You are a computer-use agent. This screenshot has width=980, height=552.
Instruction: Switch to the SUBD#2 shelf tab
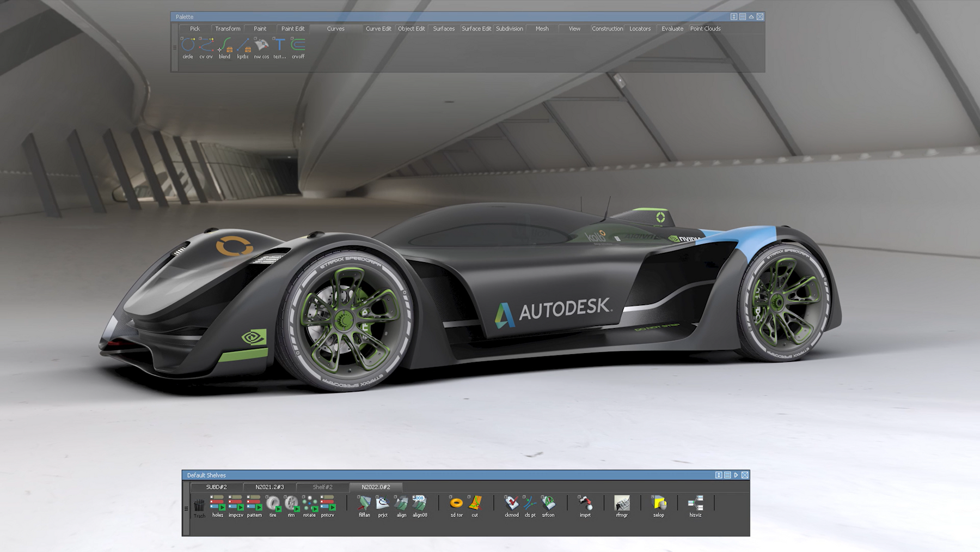tap(216, 487)
